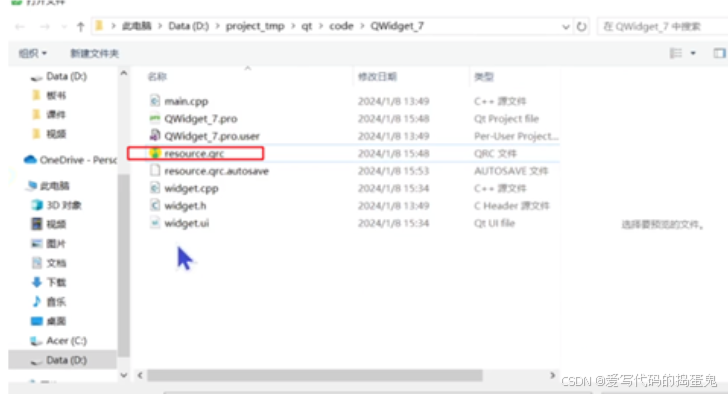728x394 pixels.
Task: Open 桌面 folder in sidebar
Action: click(x=49, y=321)
